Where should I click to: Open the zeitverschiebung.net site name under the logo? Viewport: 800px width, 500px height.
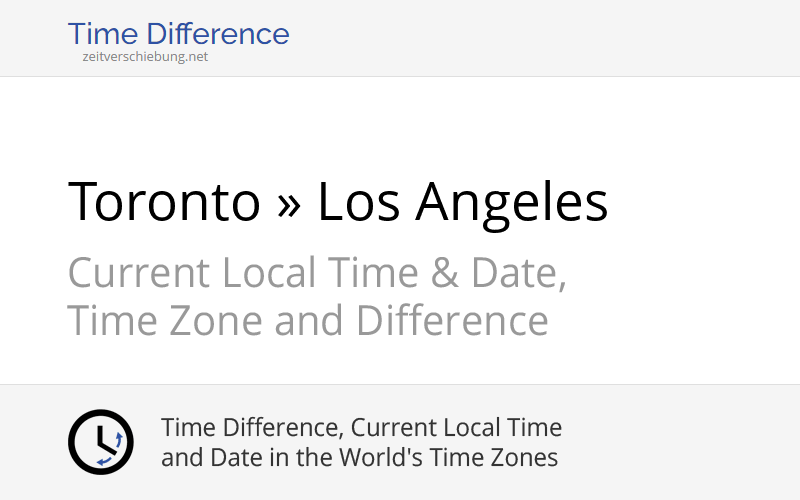145,57
